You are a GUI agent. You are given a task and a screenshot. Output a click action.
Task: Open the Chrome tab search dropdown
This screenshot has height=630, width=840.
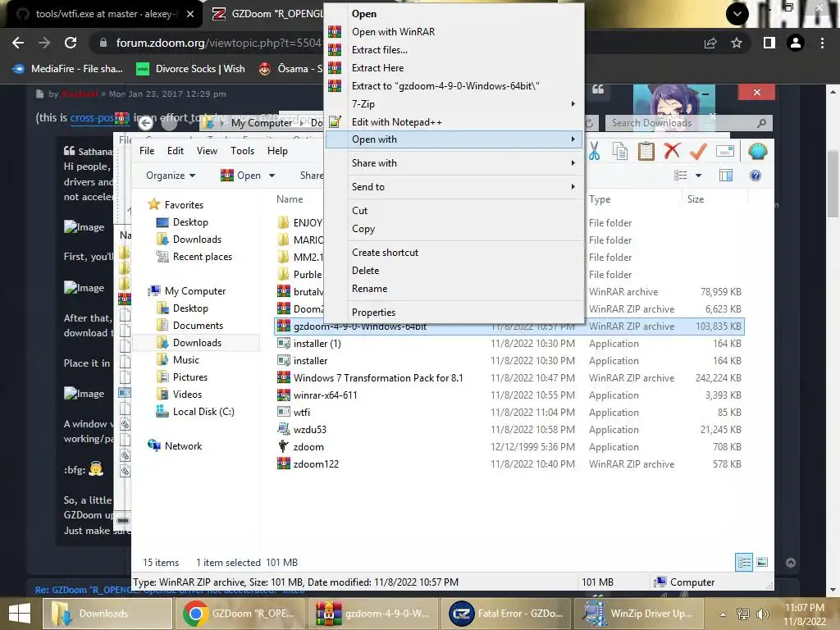(x=737, y=14)
